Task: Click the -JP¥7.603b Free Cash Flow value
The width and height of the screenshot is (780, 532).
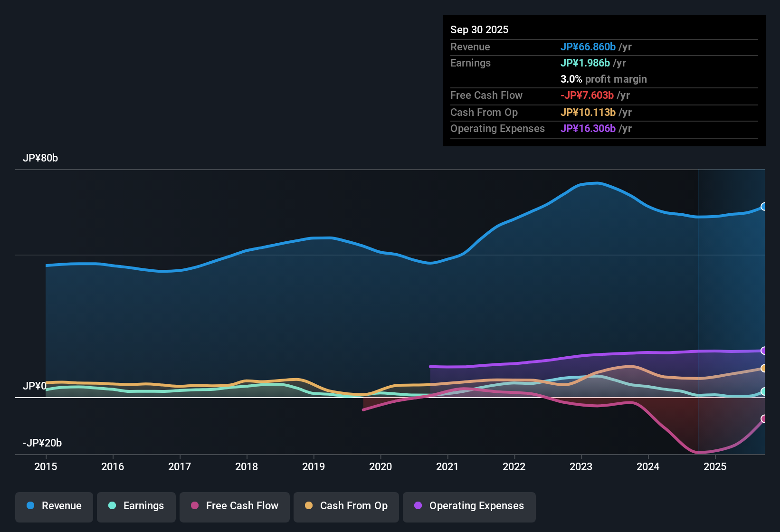Action: [x=586, y=95]
